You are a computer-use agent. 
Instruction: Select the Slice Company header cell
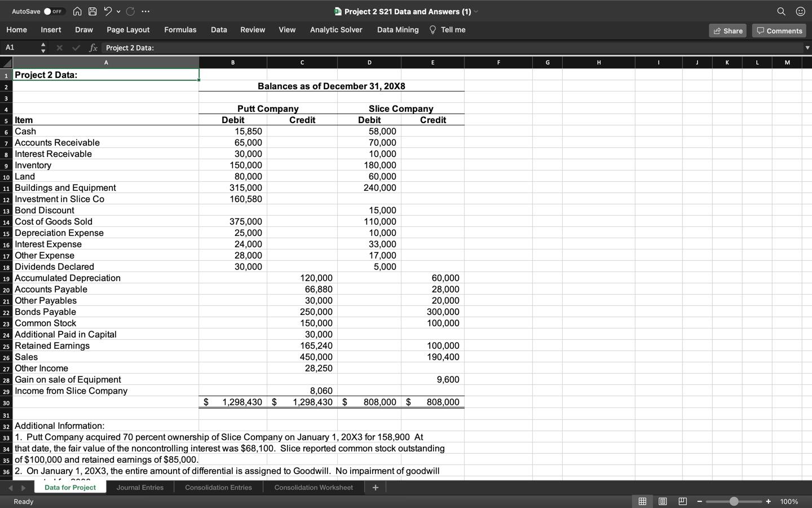pos(401,109)
